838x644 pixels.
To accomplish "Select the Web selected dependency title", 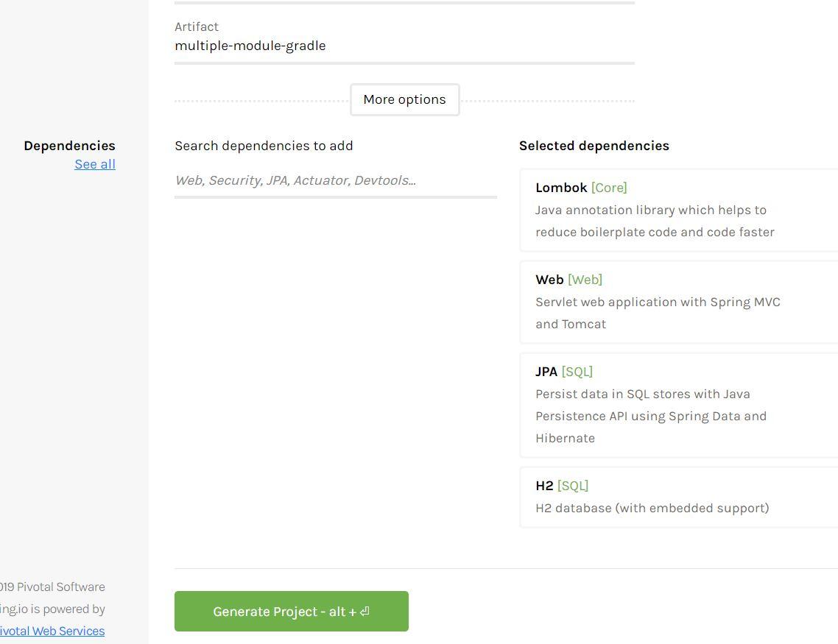I will (x=549, y=280).
